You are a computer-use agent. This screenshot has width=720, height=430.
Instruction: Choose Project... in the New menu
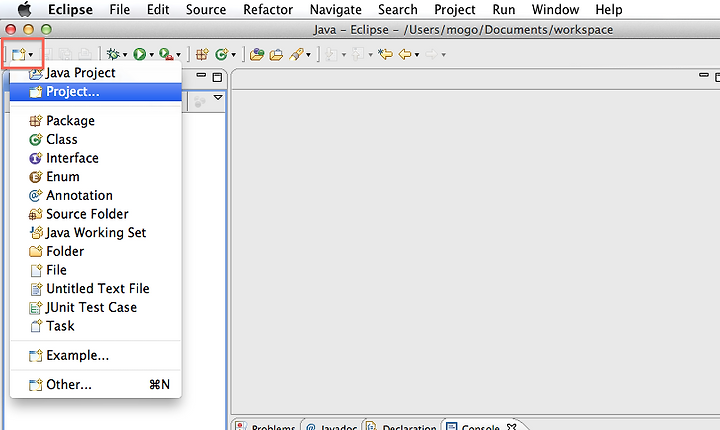point(96,91)
